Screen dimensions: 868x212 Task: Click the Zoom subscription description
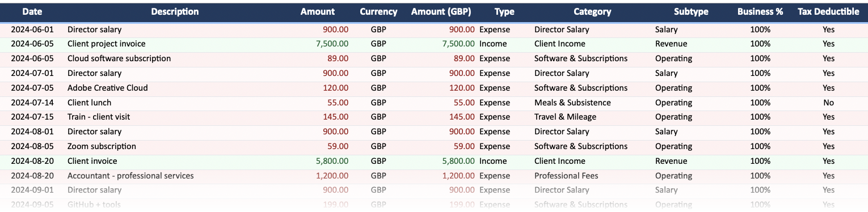pyautogui.click(x=102, y=146)
